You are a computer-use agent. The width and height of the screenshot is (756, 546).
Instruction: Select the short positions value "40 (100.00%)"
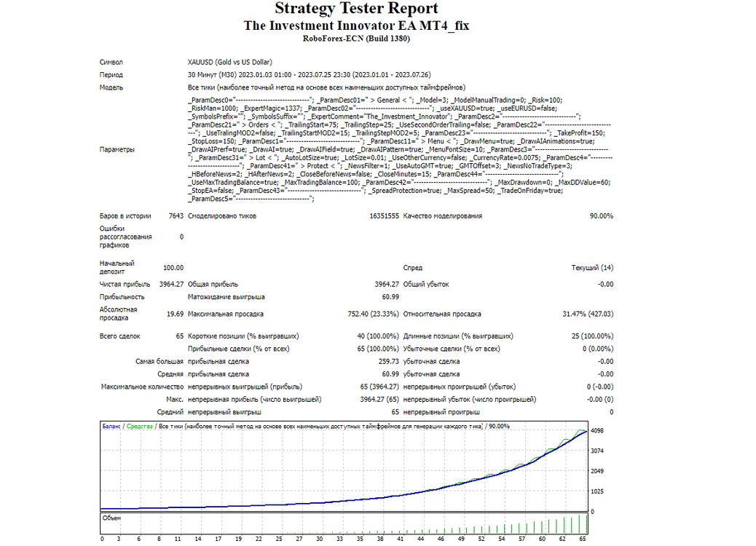[378, 336]
